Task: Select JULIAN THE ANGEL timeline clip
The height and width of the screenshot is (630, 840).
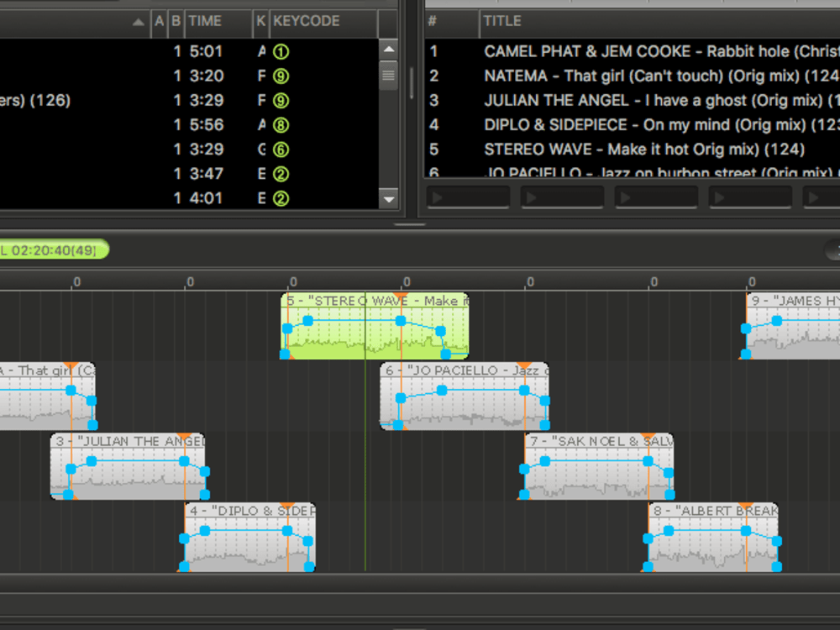Action: pos(128,466)
